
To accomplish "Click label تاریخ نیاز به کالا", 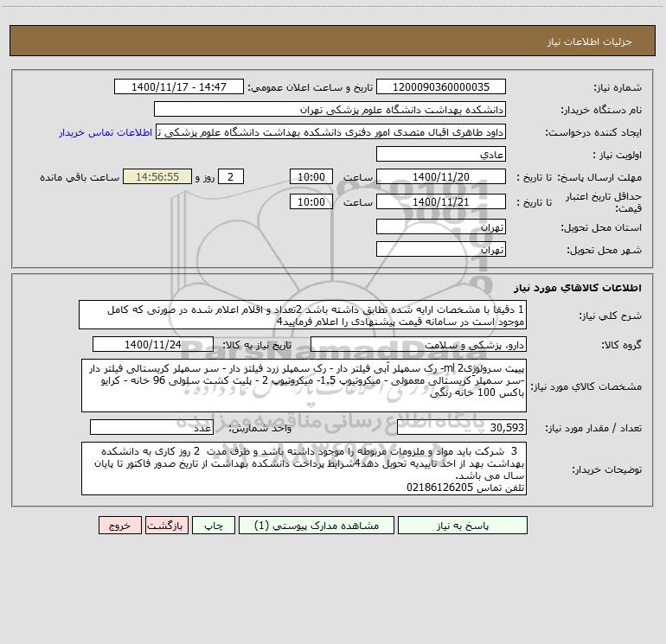I will click(257, 345).
